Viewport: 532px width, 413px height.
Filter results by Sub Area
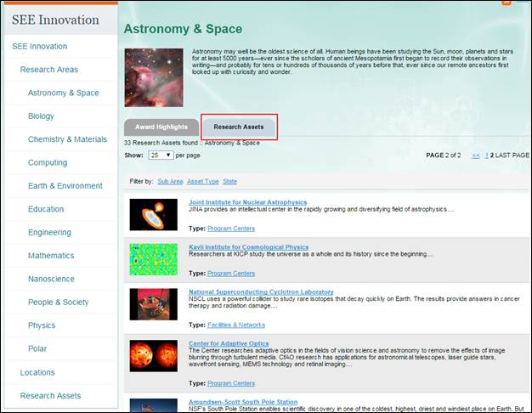(x=170, y=181)
